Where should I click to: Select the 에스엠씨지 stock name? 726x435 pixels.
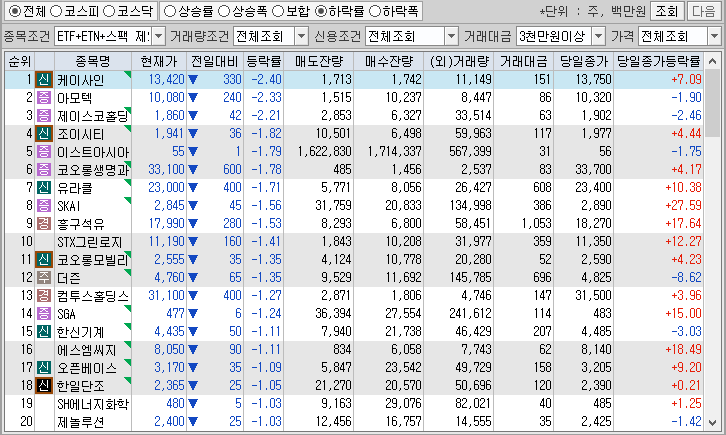[x=87, y=349]
